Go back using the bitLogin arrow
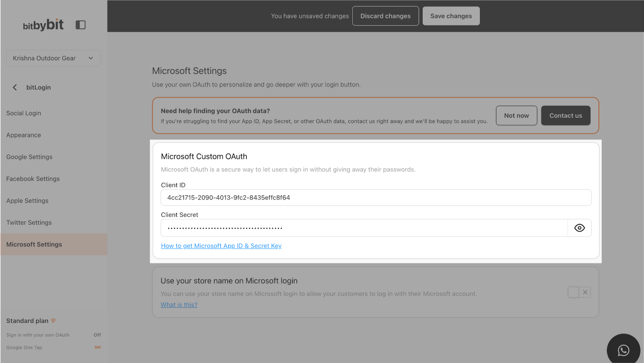Image resolution: width=644 pixels, height=363 pixels. 15,87
